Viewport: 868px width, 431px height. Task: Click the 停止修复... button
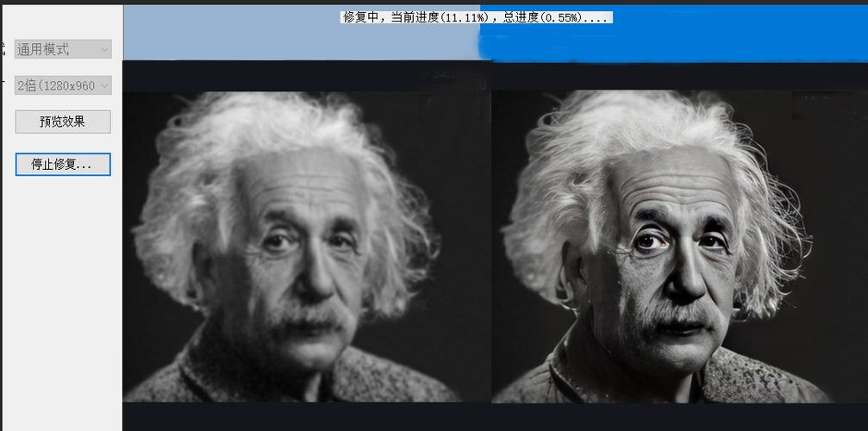click(63, 165)
